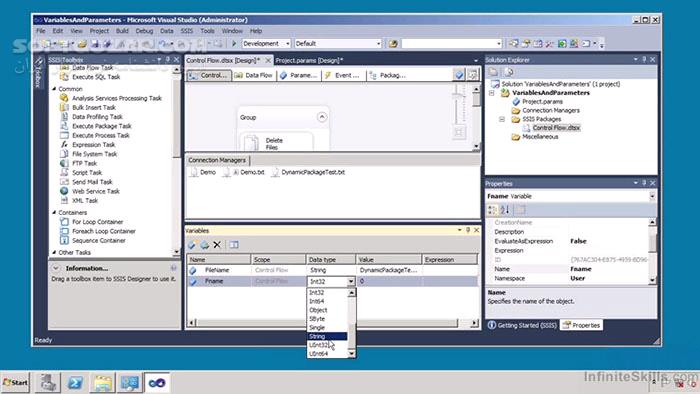Delete the selected variable with X icon
The width and height of the screenshot is (700, 394).
coord(217,245)
